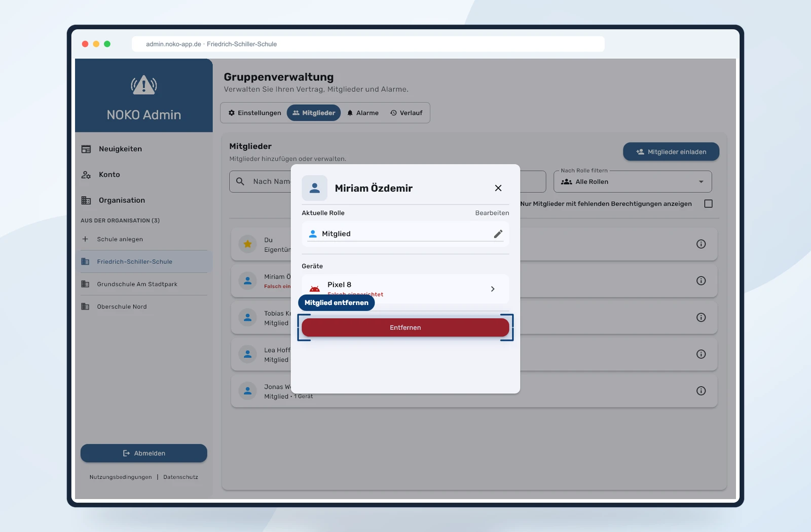Open the Alarme tab
Viewport: 811px width, 532px height.
coord(363,113)
